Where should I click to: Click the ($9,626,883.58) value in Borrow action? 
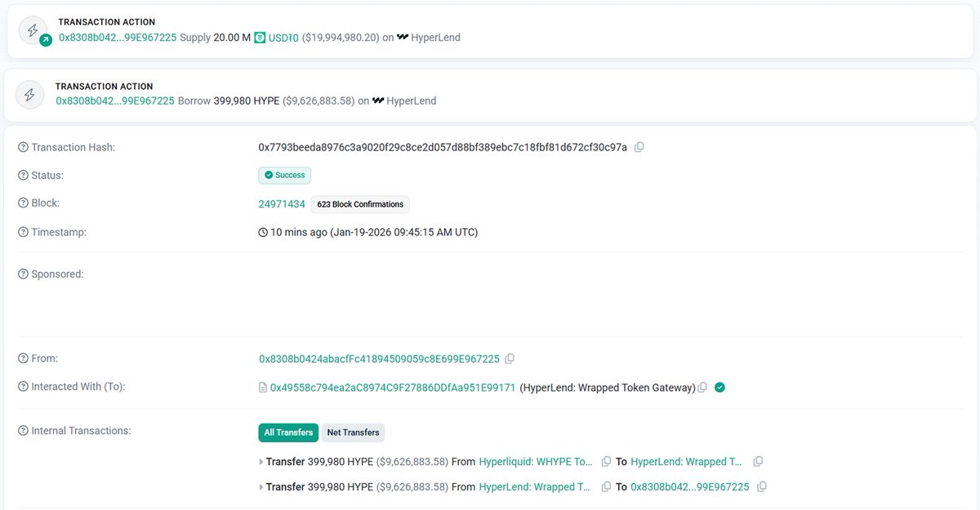click(318, 101)
